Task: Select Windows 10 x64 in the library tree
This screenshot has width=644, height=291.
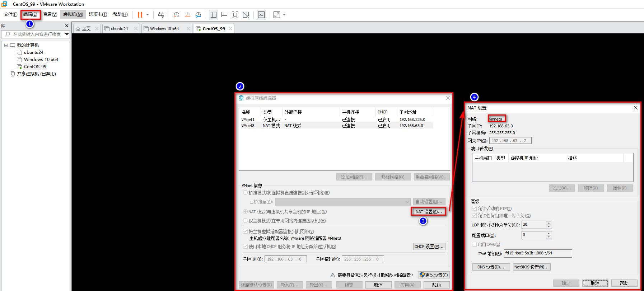Action: 41,60
